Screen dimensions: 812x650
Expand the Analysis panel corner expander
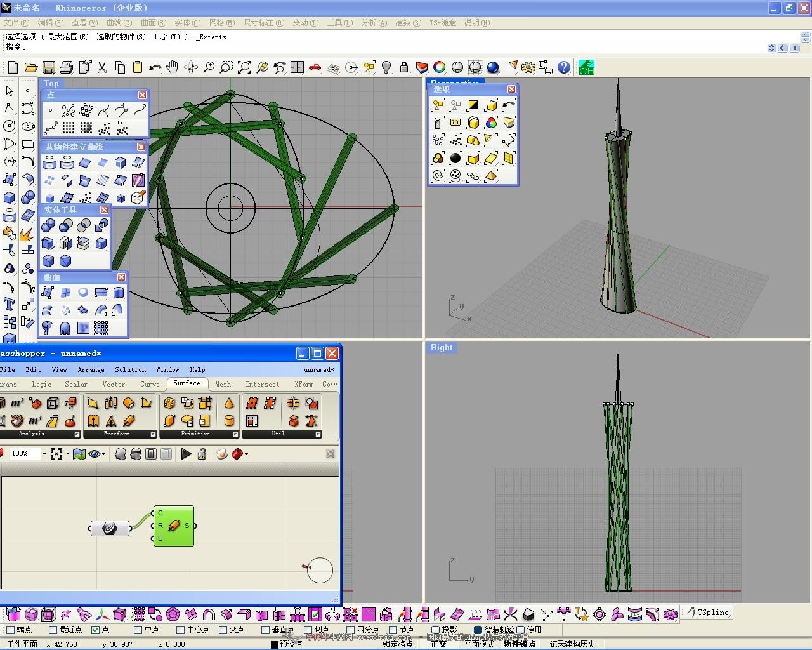click(77, 435)
